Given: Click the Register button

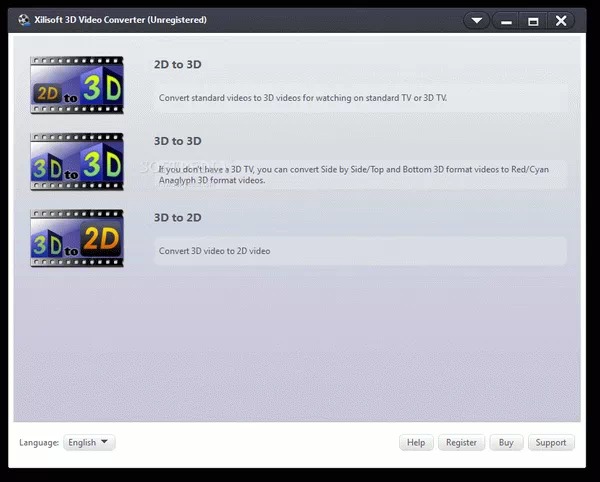Looking at the screenshot, I should [461, 442].
